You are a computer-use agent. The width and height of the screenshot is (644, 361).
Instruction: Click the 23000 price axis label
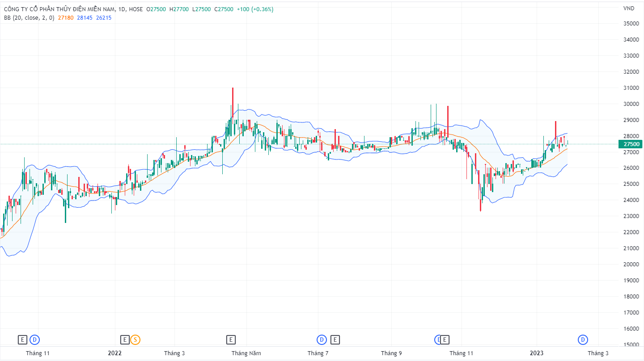pyautogui.click(x=631, y=216)
